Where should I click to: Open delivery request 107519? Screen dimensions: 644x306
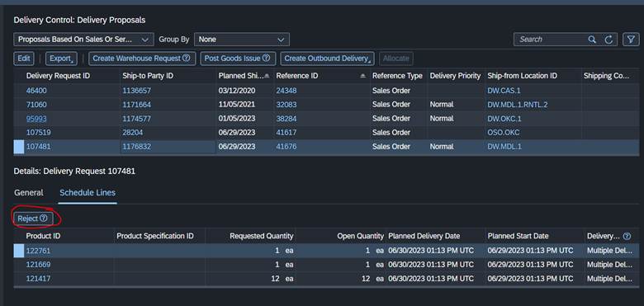39,133
